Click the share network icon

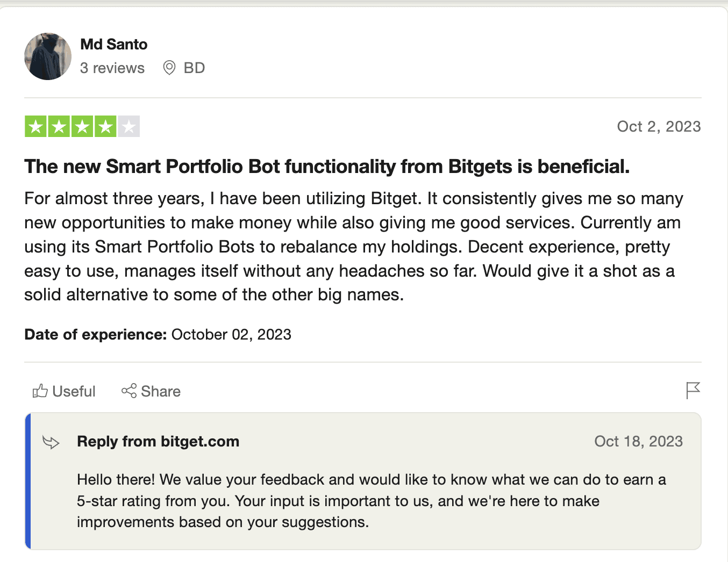129,391
